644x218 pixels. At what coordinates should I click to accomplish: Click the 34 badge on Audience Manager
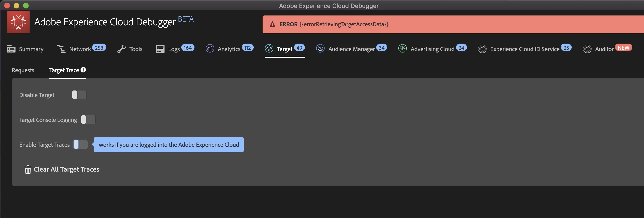click(x=381, y=48)
